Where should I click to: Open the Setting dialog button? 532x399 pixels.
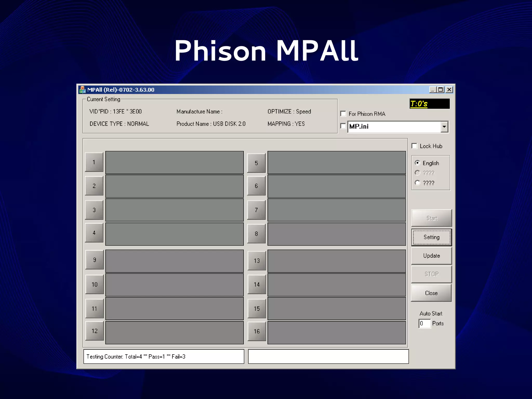[x=432, y=237]
